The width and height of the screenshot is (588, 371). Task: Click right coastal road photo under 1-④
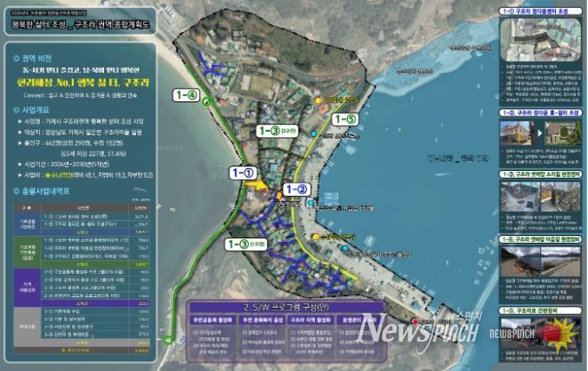[x=560, y=262]
